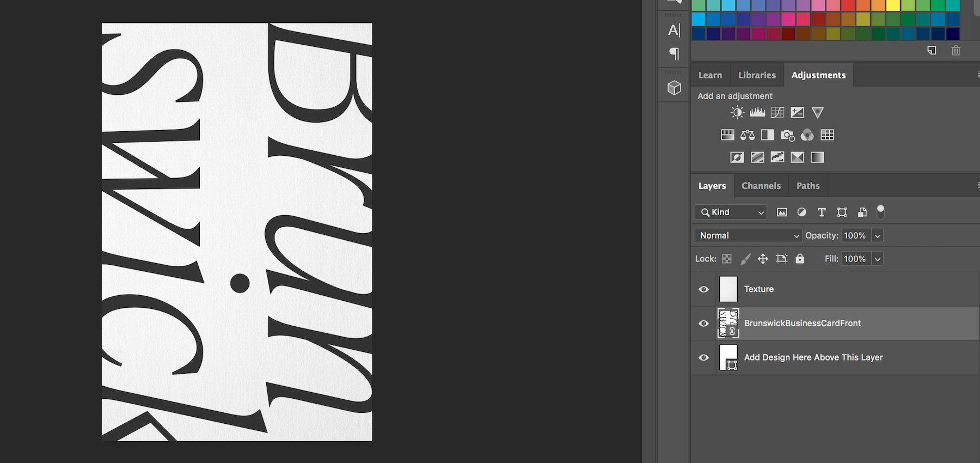This screenshot has height=463, width=980.
Task: Expand the Opacity slider dropdown arrow
Action: pyautogui.click(x=878, y=236)
